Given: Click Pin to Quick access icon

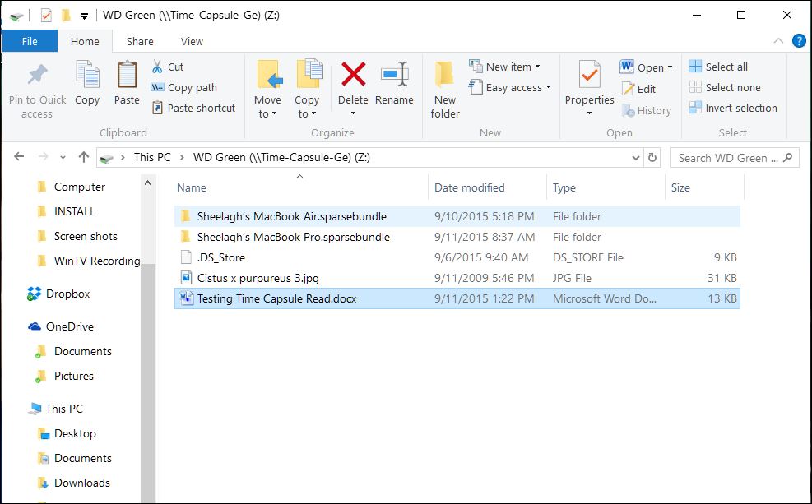Looking at the screenshot, I should click(x=37, y=76).
